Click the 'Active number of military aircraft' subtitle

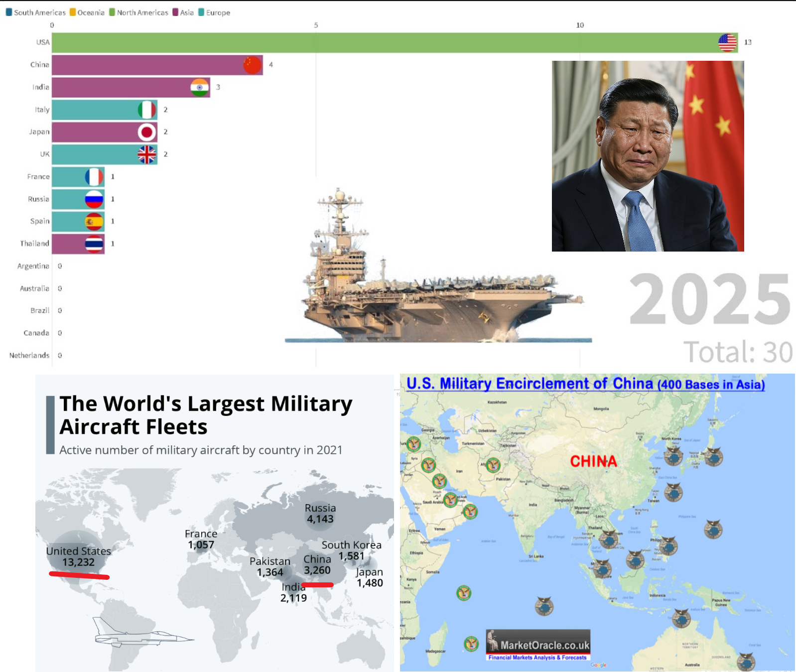201,450
